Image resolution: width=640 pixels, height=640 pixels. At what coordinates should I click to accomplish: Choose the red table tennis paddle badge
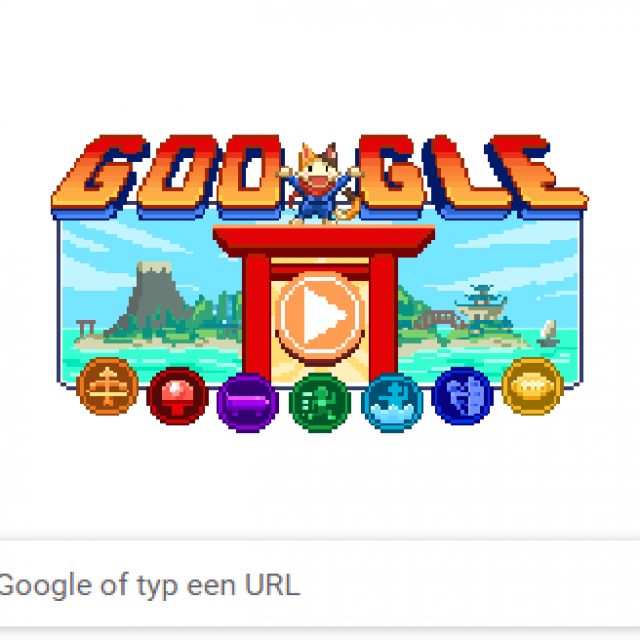pyautogui.click(x=178, y=396)
